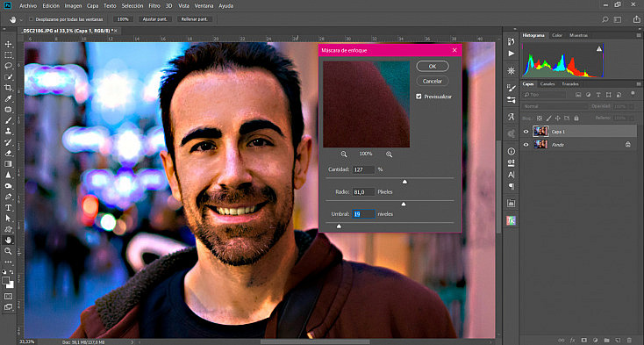Open the workspace switcher in options bar
The image size is (644, 345).
618,19
